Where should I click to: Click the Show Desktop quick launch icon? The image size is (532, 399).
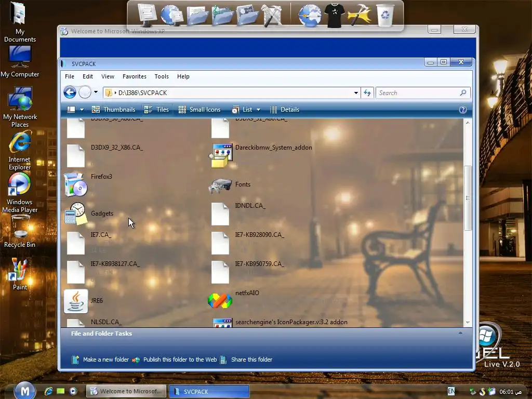point(61,391)
